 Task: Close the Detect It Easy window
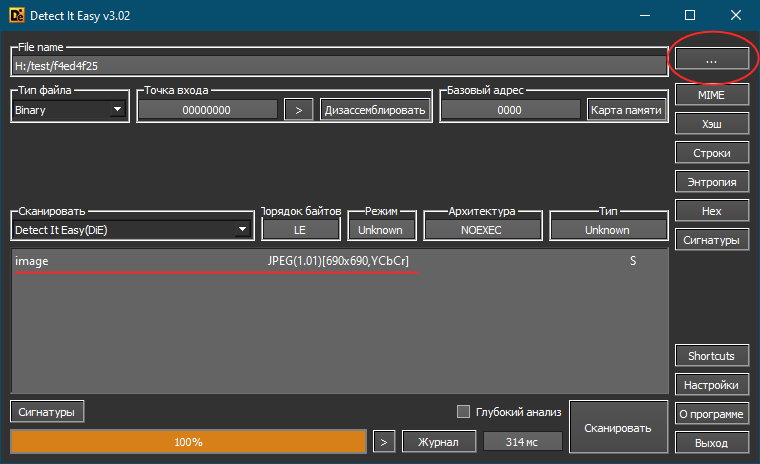(736, 16)
